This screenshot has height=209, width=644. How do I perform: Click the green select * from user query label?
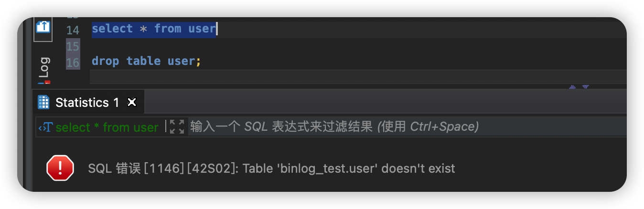(107, 127)
